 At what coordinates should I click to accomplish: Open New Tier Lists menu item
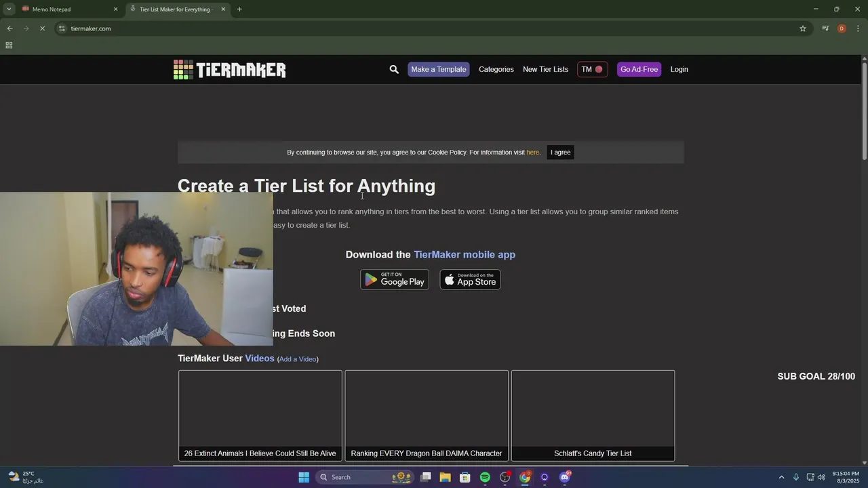pyautogui.click(x=545, y=69)
